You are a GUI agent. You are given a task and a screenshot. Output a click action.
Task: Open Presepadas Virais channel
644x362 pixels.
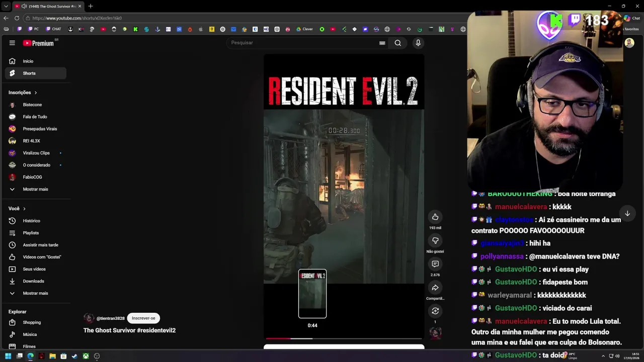coord(35,129)
